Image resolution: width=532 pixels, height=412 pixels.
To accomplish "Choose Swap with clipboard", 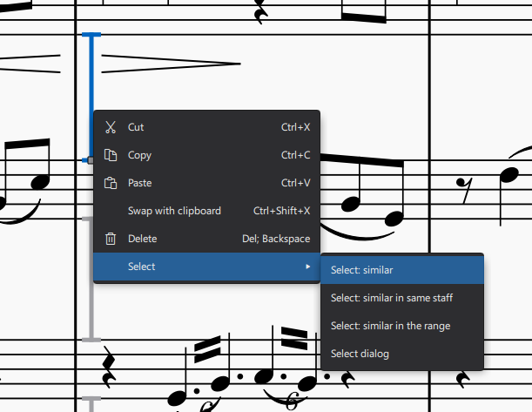I will coord(206,211).
